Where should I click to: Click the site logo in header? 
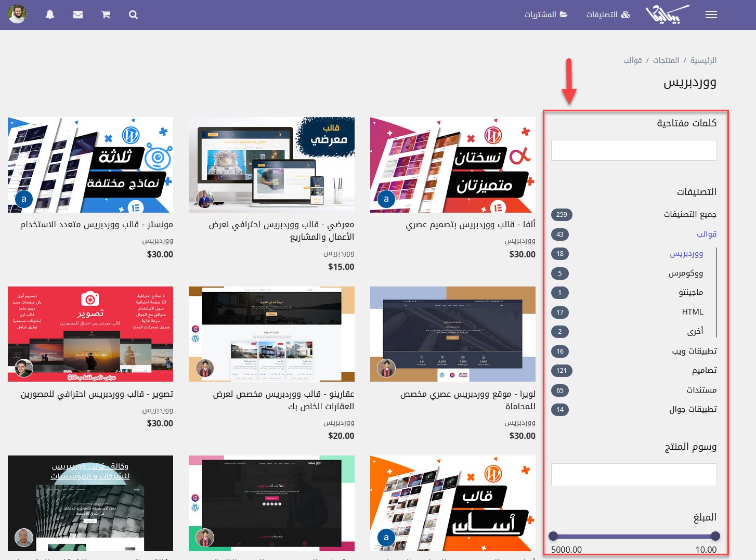pyautogui.click(x=667, y=15)
